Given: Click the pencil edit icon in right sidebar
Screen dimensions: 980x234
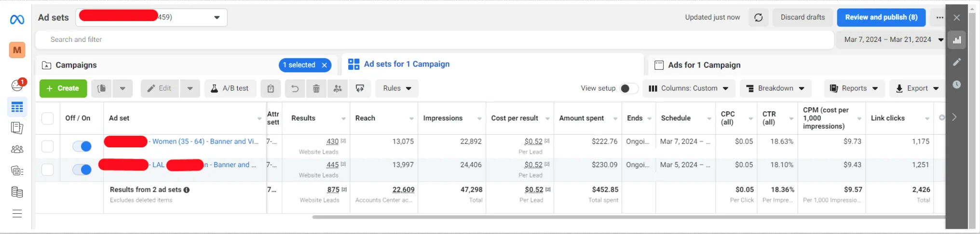Looking at the screenshot, I should (957, 62).
